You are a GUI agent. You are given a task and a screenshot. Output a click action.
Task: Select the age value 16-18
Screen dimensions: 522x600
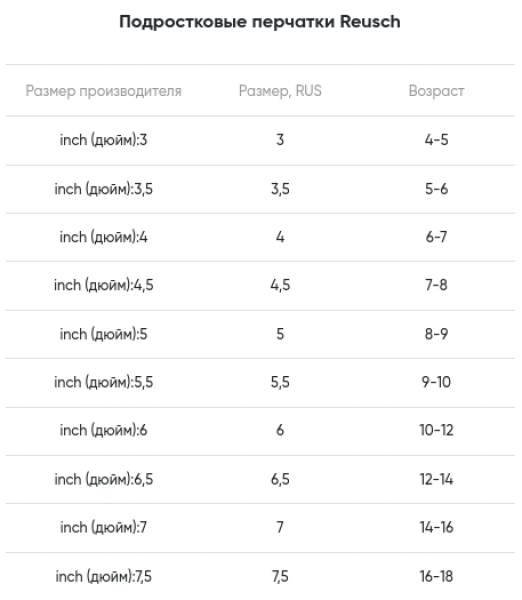pos(436,577)
